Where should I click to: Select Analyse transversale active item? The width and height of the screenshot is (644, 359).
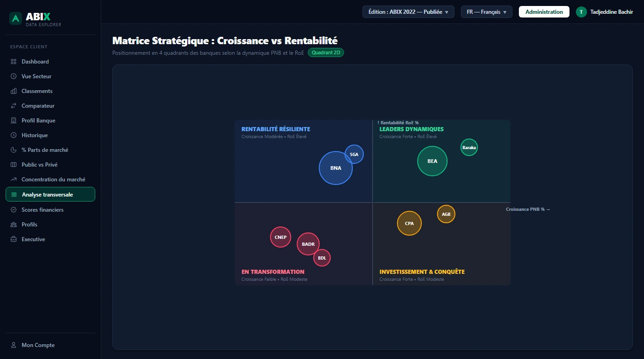tap(50, 194)
